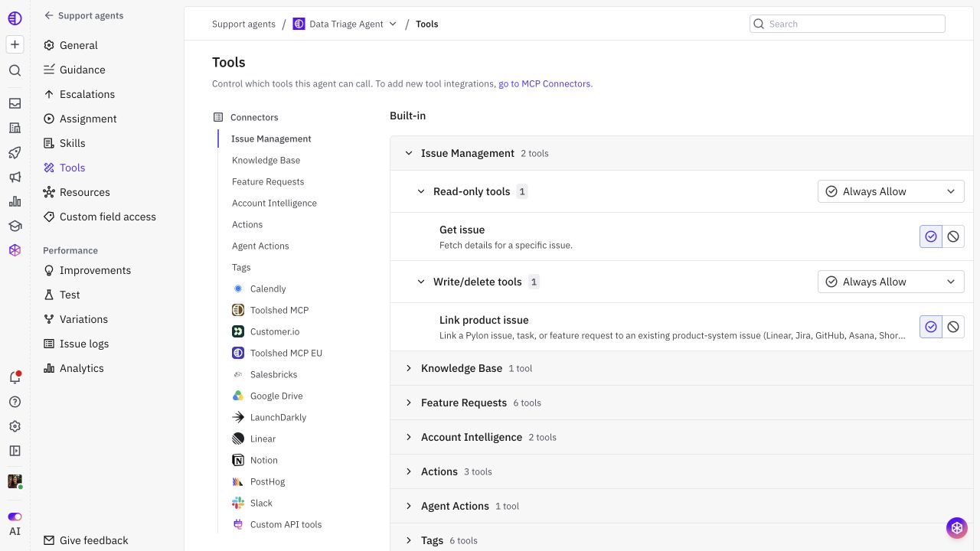Open Write/delete tools Always Allow dropdown
The height and width of the screenshot is (551, 980).
tap(891, 282)
